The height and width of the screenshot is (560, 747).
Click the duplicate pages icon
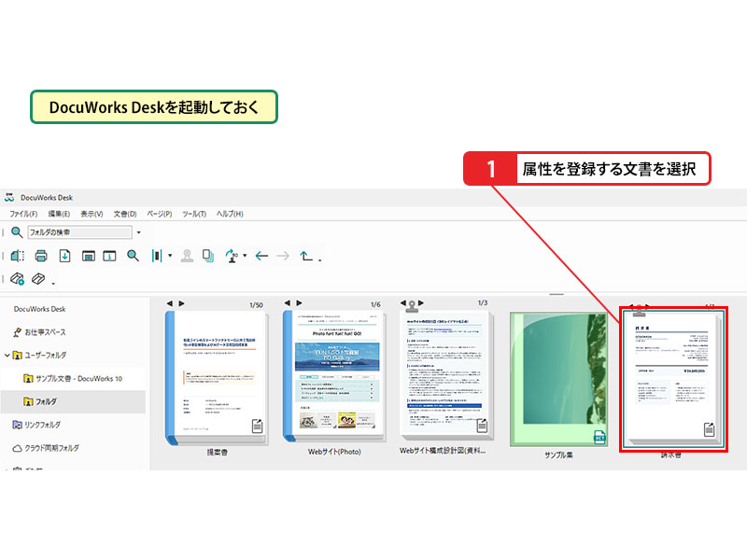[208, 256]
